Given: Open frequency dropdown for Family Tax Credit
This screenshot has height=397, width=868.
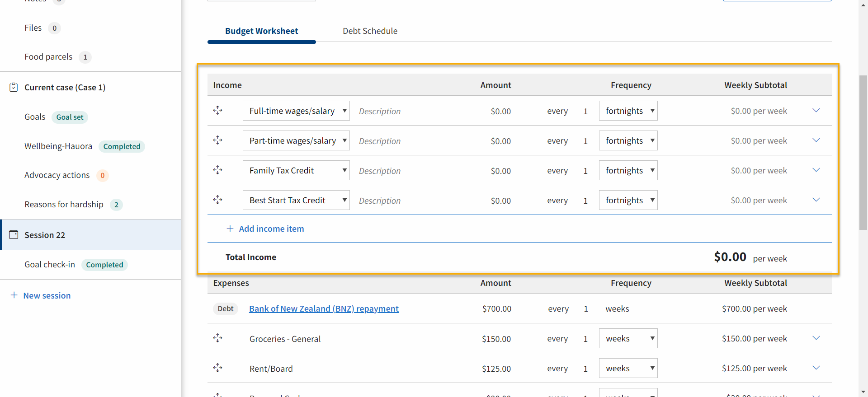Looking at the screenshot, I should [x=628, y=170].
